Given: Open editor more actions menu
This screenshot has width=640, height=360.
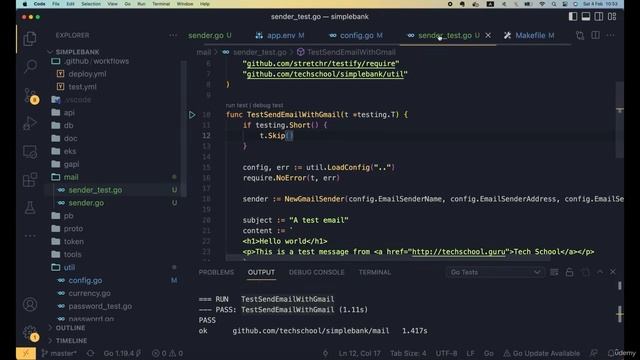Looking at the screenshot, I should pyautogui.click(x=610, y=36).
